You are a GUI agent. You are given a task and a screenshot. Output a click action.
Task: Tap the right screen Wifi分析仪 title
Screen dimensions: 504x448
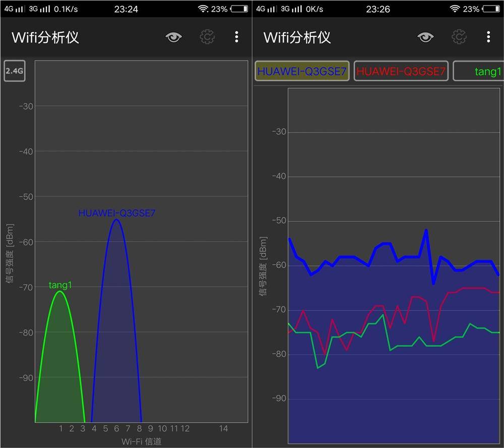[297, 37]
